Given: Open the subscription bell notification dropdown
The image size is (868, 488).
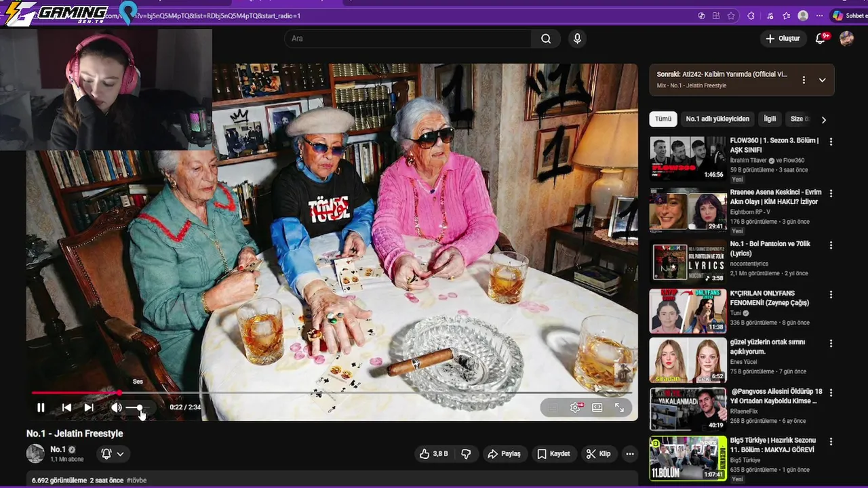Looking at the screenshot, I should (113, 454).
